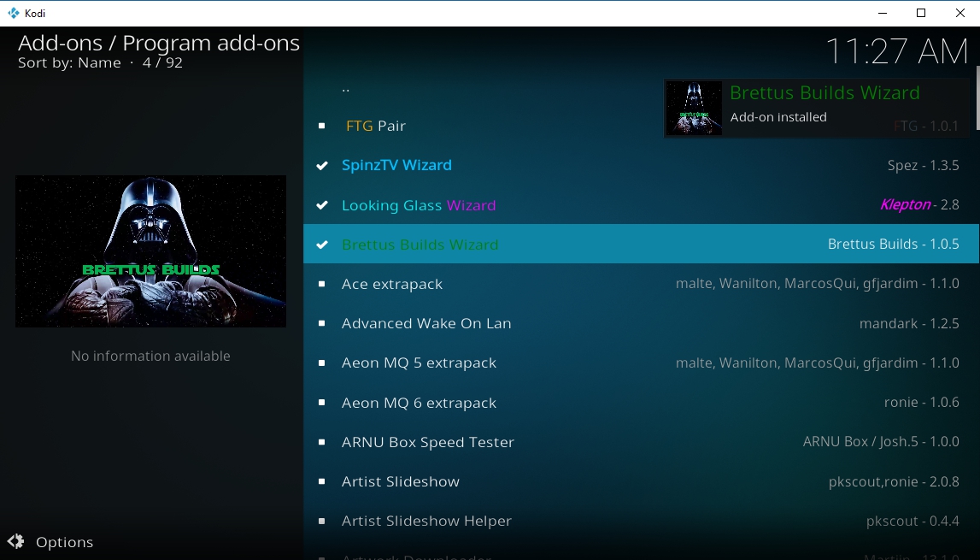Click 'ARNU Box / Josh.5 - 1.0.0' text

(881, 442)
